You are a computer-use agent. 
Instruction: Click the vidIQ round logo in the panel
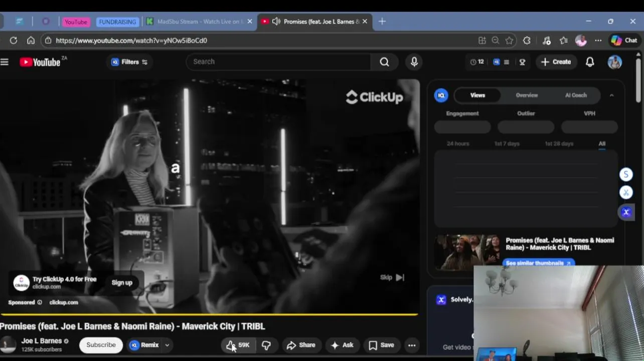pos(441,95)
